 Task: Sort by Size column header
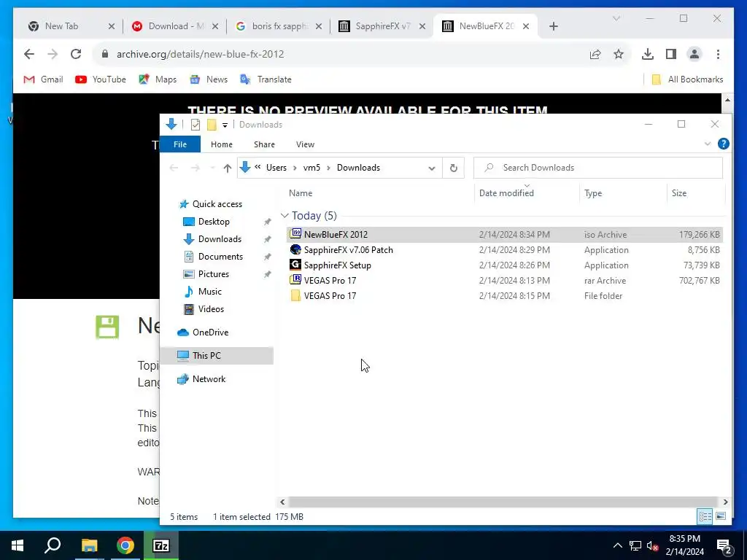coord(679,193)
